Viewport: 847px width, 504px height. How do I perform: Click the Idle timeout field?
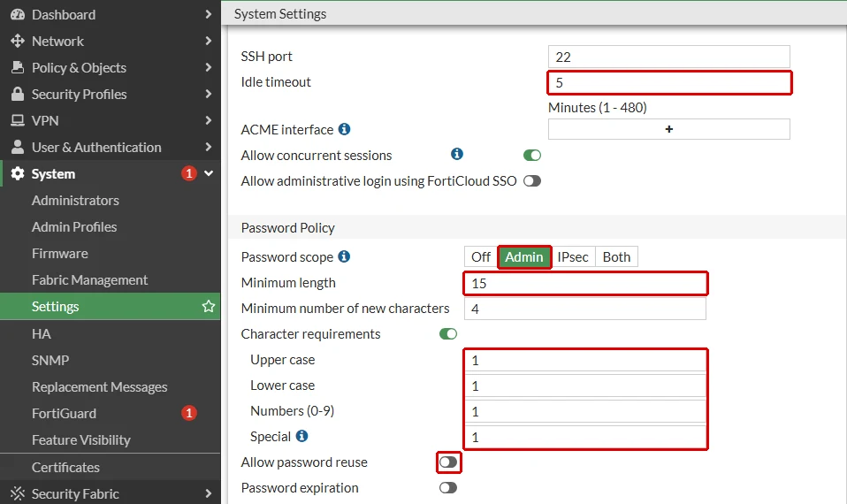[x=668, y=82]
